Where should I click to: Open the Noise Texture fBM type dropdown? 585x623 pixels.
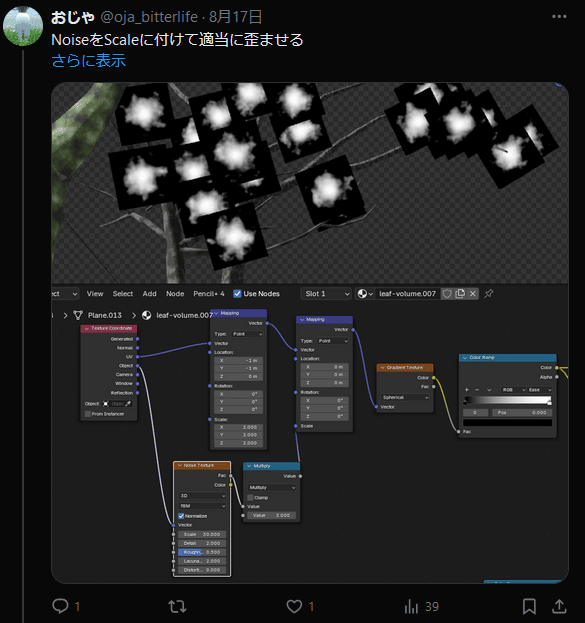202,506
